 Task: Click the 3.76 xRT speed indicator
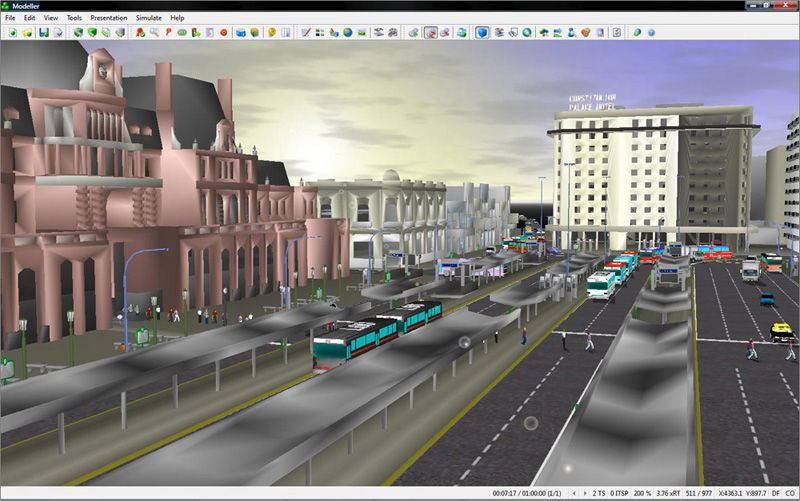tap(671, 494)
